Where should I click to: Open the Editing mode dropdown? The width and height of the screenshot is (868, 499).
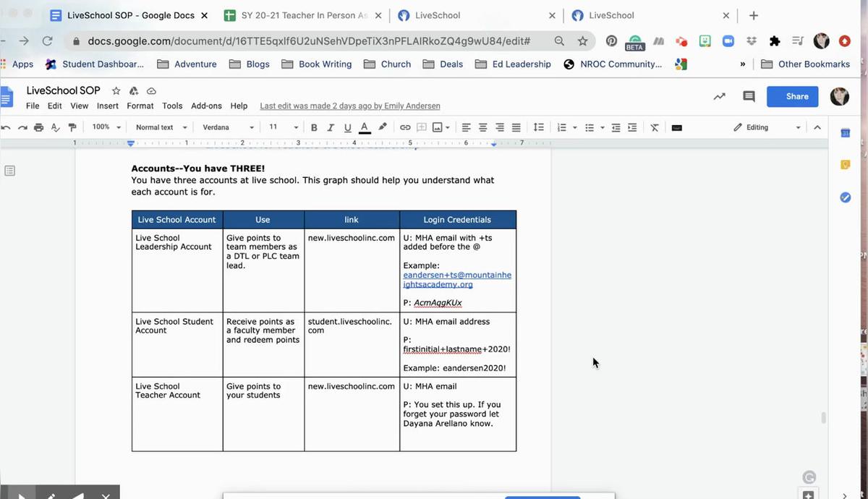click(767, 127)
